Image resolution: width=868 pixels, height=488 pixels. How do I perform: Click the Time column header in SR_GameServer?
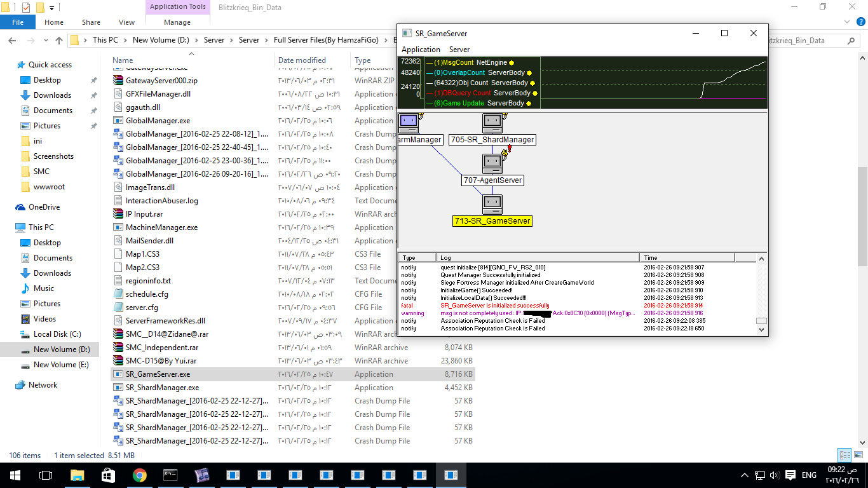[687, 258]
